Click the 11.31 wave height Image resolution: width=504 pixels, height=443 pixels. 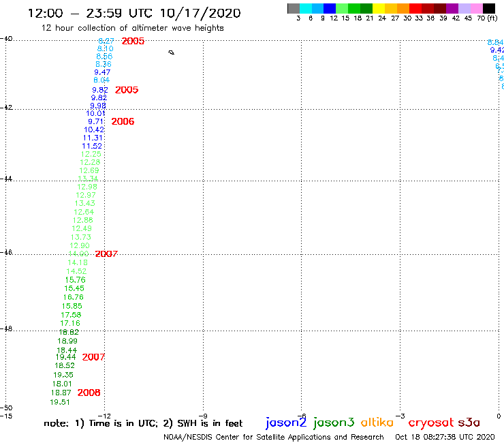coord(93,138)
